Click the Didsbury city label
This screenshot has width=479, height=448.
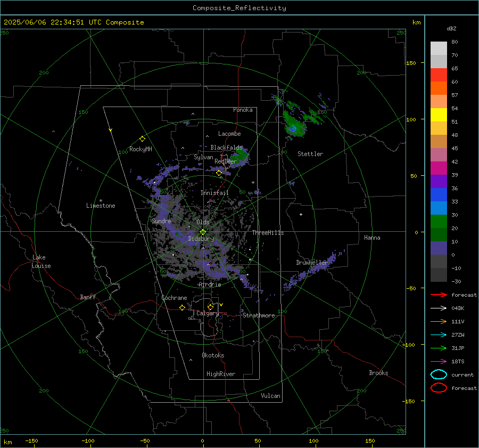click(201, 239)
